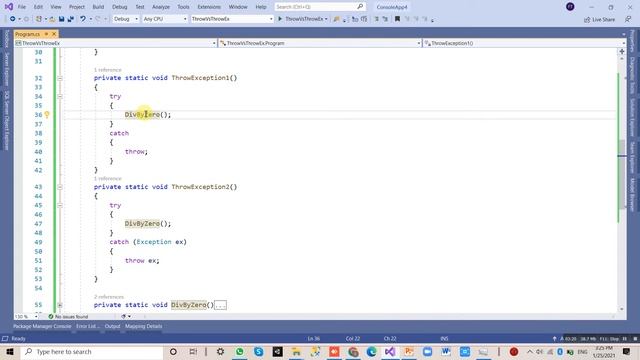Click the Save All toolbar icon
This screenshot has width=640, height=360.
pyautogui.click(x=71, y=19)
